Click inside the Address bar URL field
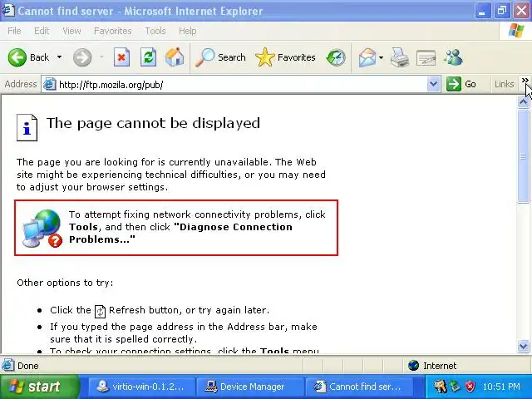 (241, 84)
